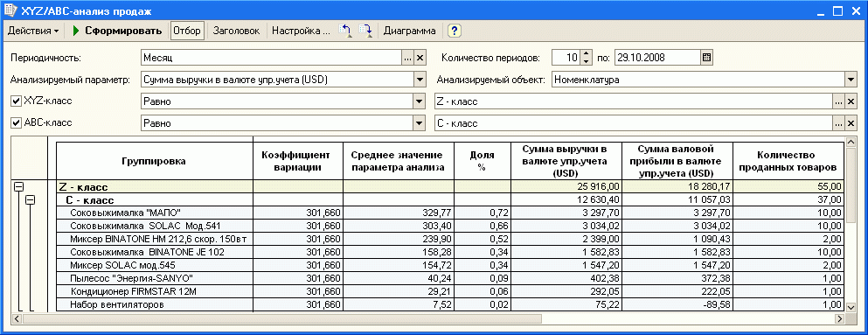This screenshot has width=868, height=335.
Task: Click the Периодичность field with Месяц
Action: pos(271,57)
